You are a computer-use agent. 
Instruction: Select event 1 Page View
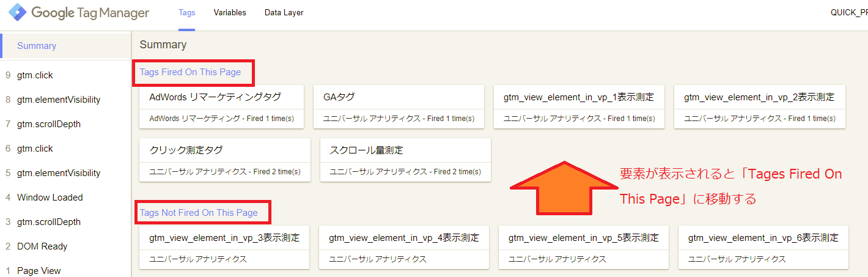click(65, 270)
